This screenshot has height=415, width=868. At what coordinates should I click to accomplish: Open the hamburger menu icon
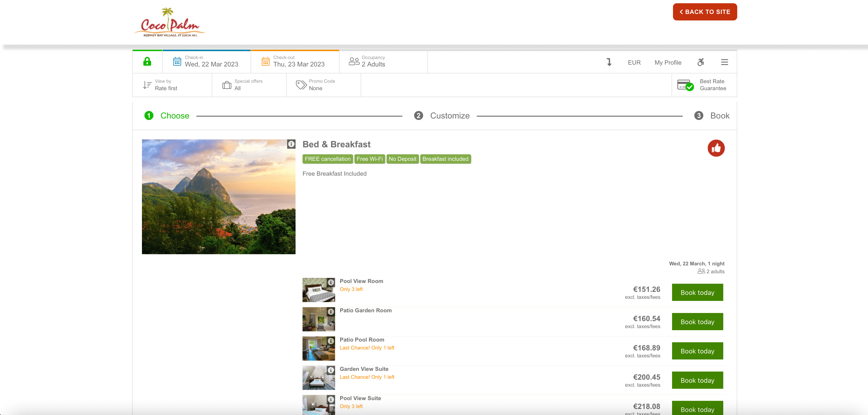point(724,62)
